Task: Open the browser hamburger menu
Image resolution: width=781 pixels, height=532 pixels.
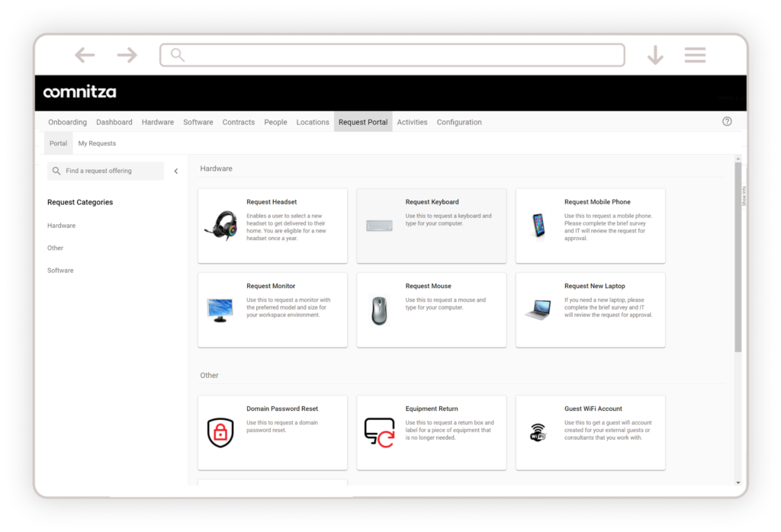Action: 695,55
